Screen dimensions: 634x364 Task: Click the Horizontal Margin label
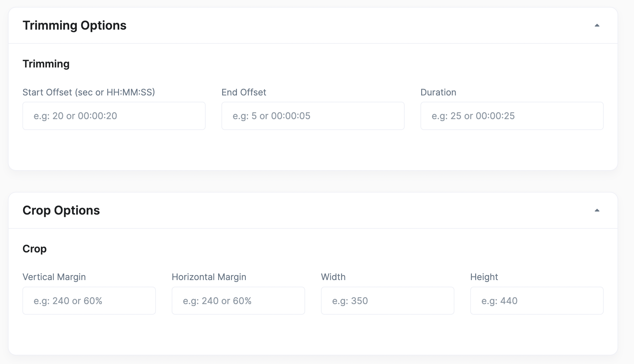[x=209, y=277]
